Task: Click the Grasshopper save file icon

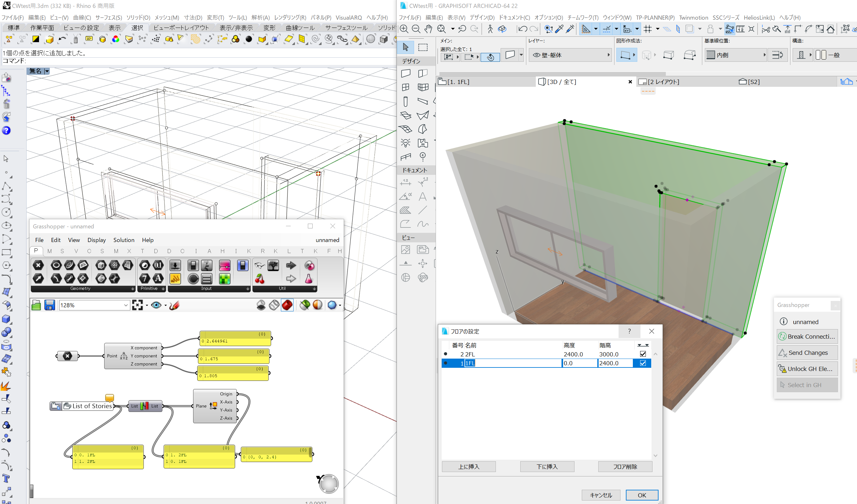Action: 50,305
